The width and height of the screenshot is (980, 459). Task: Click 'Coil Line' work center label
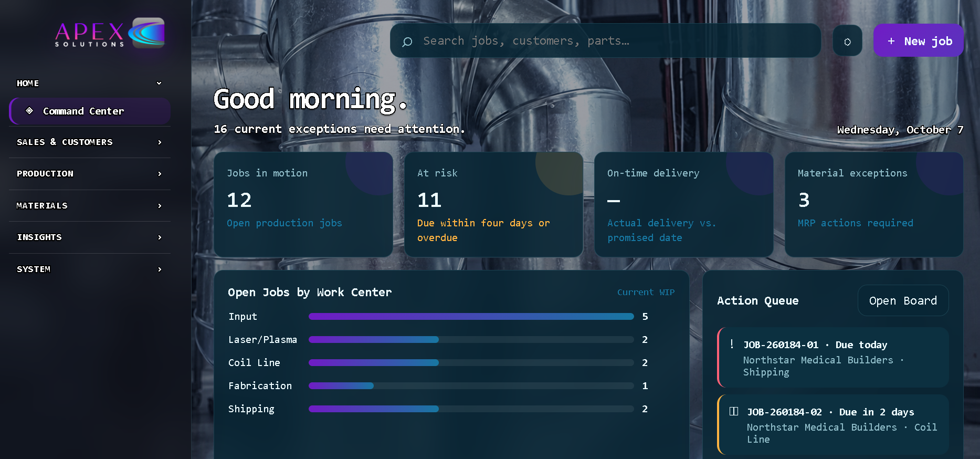[254, 362]
